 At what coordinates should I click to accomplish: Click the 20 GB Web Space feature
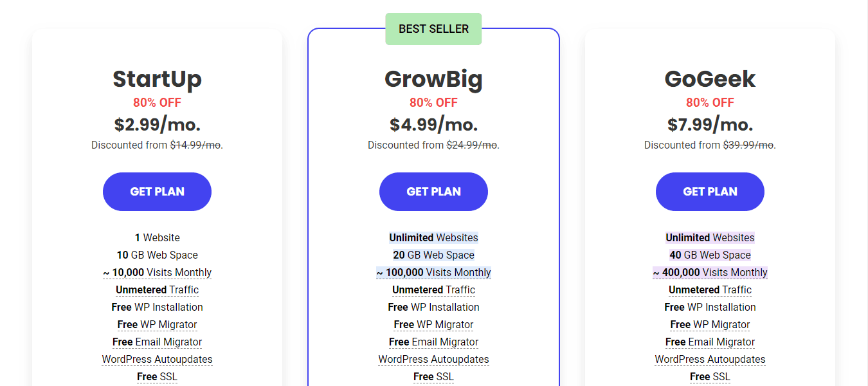(x=433, y=255)
